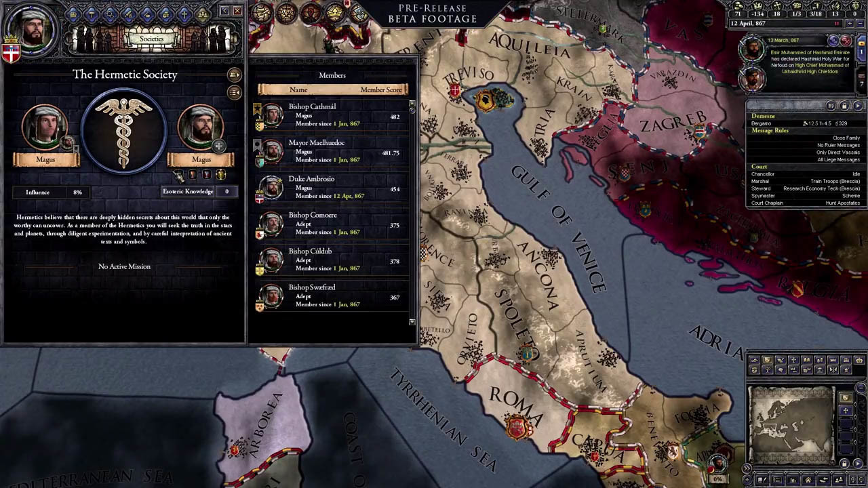Expand society member list arrow button
The image size is (868, 488).
click(x=234, y=75)
